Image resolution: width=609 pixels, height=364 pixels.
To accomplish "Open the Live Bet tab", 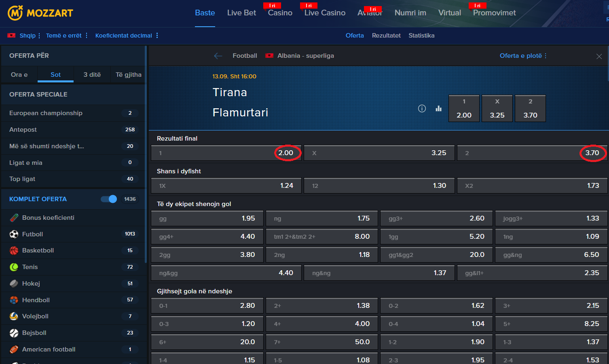I will [x=241, y=13].
